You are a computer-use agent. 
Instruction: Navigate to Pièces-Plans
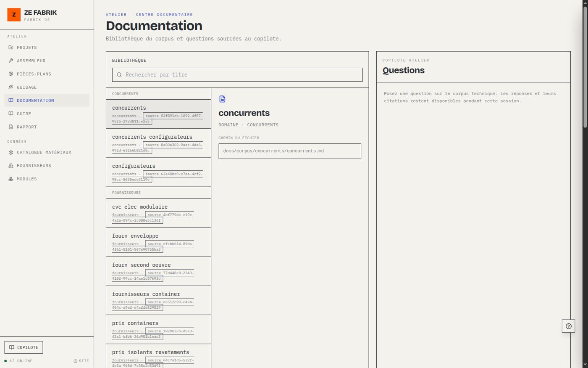click(47, 74)
